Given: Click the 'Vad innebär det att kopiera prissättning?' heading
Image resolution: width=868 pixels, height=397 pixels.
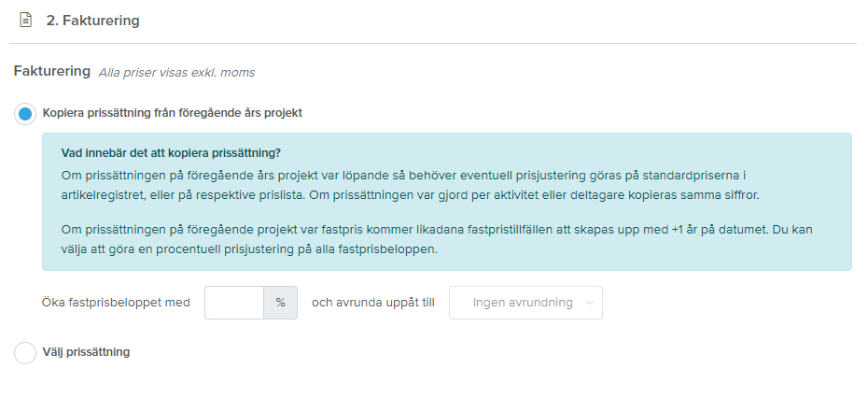Looking at the screenshot, I should (x=171, y=153).
